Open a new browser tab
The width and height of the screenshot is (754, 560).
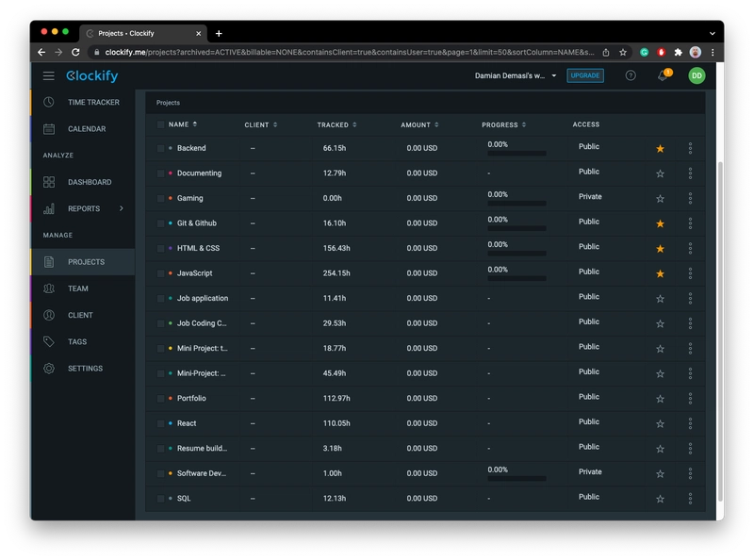coord(219,33)
